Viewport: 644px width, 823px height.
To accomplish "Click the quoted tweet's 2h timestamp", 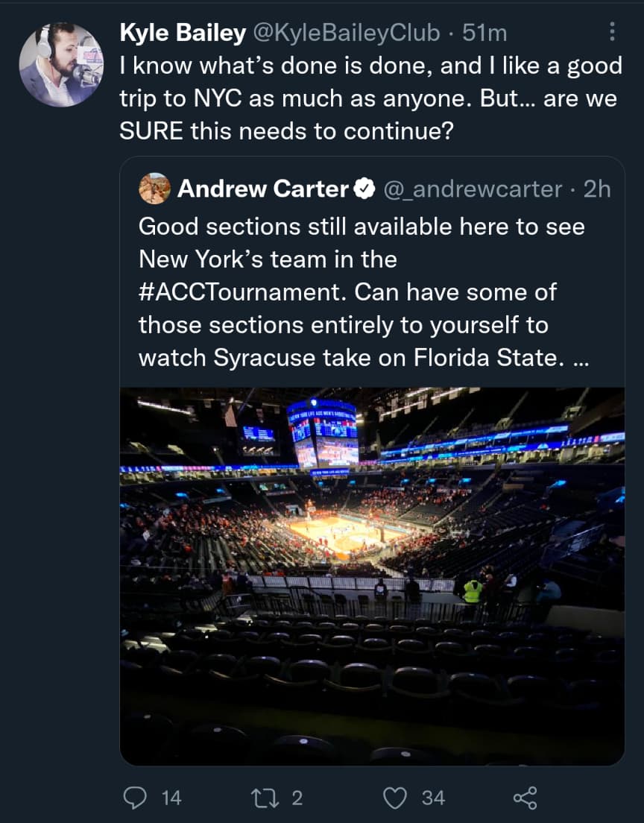I will [597, 189].
